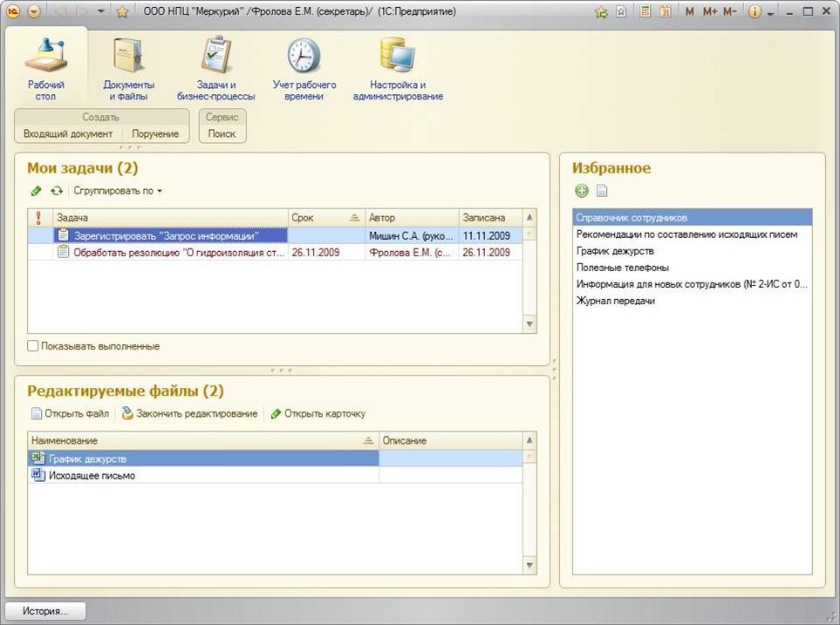
Task: Click the Поиск service button
Action: pos(222,133)
